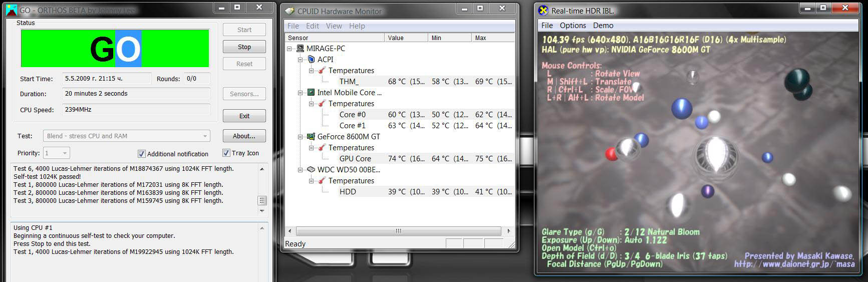Viewport: 868px width, 282px height.
Task: Open Options menu in HDR IBL window
Action: coord(573,26)
